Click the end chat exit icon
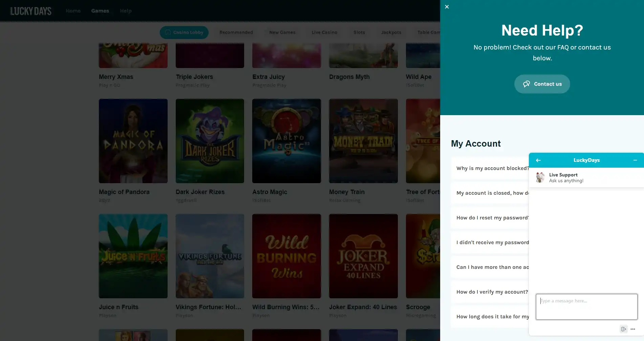Screen dimensions: 644x341 tap(623, 329)
